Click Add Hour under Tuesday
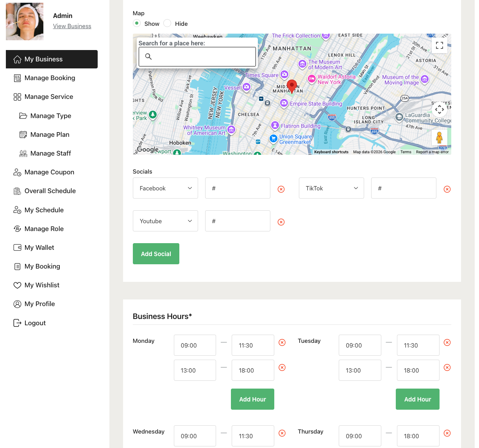 [418, 399]
